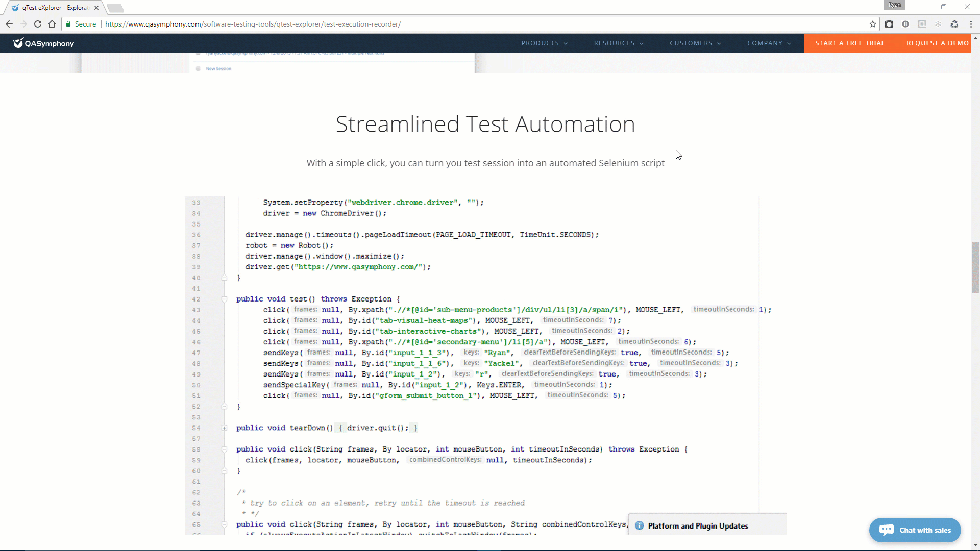Expand the folded tearDown() method at line 54
Screen dimensions: 980x551
click(224, 428)
